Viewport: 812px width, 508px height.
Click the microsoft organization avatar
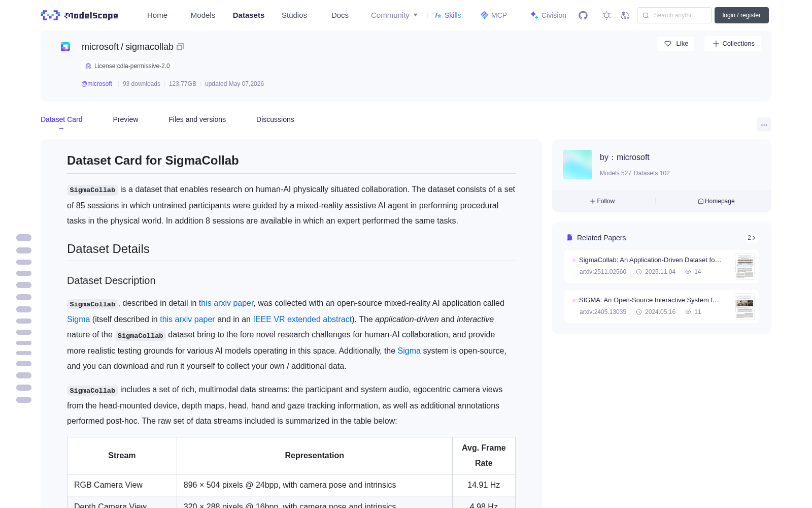click(x=578, y=165)
